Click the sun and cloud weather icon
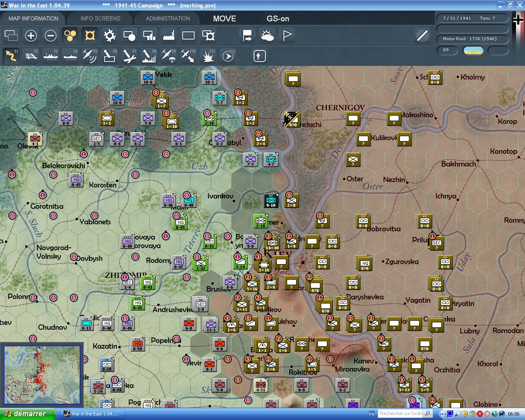The image size is (525, 420). (x=267, y=36)
